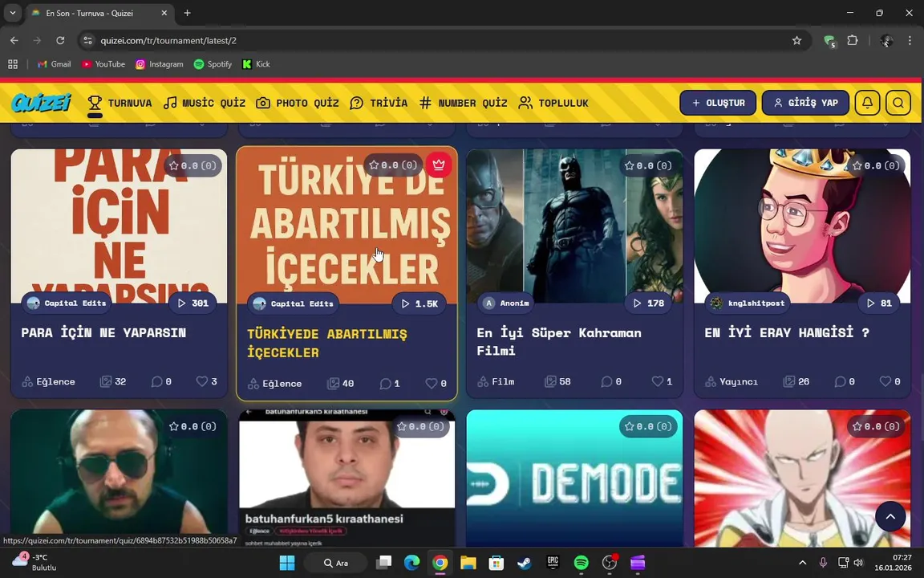This screenshot has height=578, width=924.
Task: Click the Capital Edits tag on Para İçin card
Action: [67, 303]
